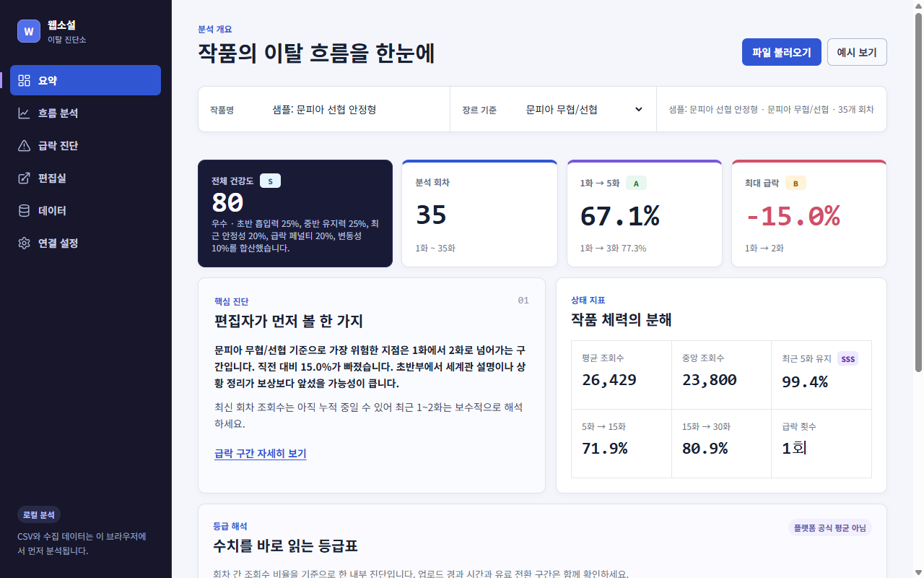Click the A grade badge on 1화 → 5화
924x578 pixels.
click(636, 183)
